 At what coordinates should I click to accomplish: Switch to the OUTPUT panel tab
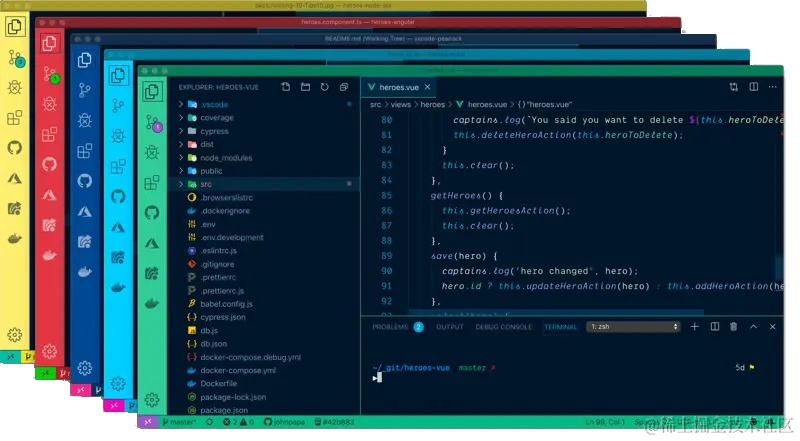[450, 327]
